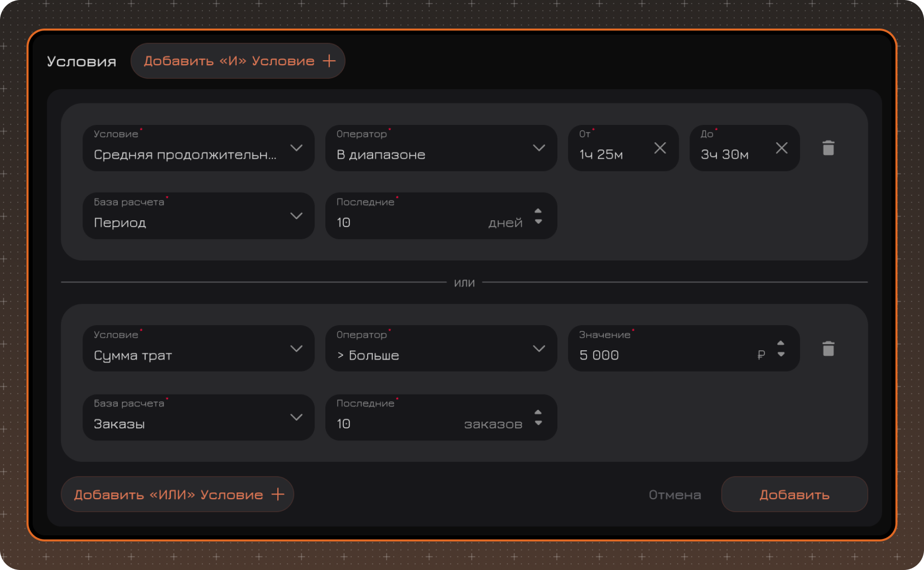Click the 'Условия' heading

pos(82,61)
